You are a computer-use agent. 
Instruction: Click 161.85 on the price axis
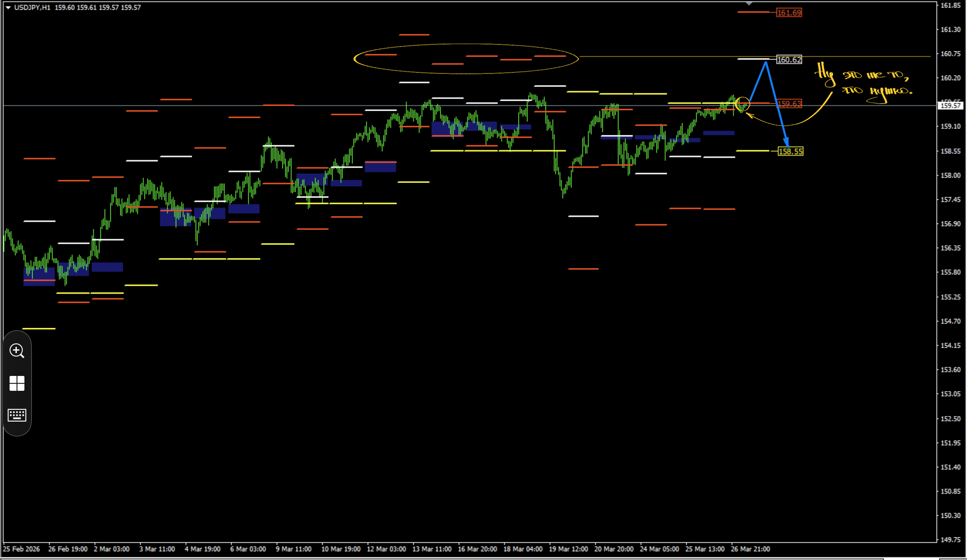(x=950, y=5)
